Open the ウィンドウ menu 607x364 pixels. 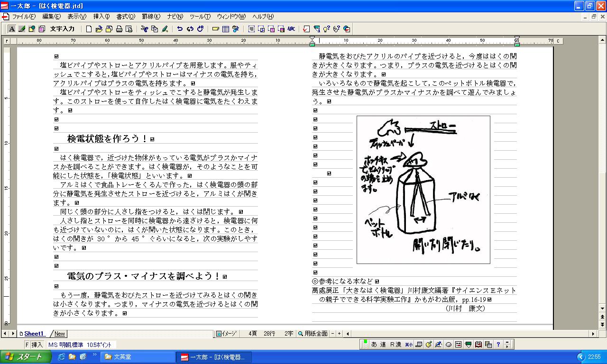pos(231,17)
